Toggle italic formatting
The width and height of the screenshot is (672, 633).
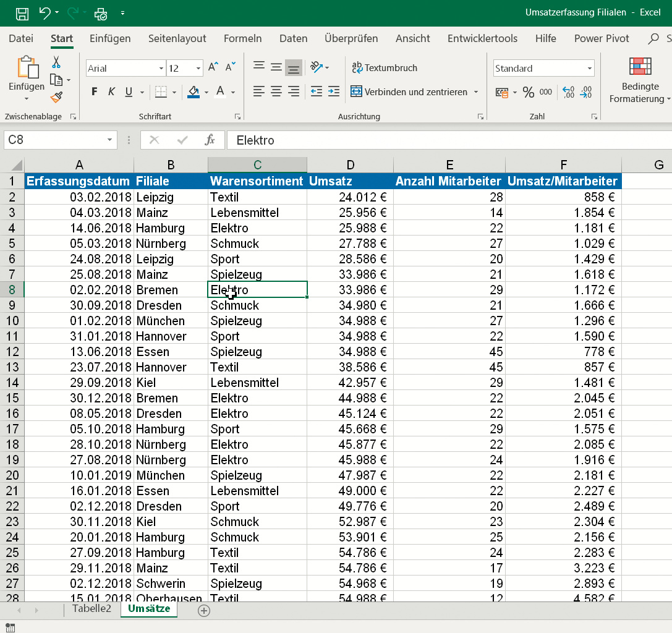[112, 91]
